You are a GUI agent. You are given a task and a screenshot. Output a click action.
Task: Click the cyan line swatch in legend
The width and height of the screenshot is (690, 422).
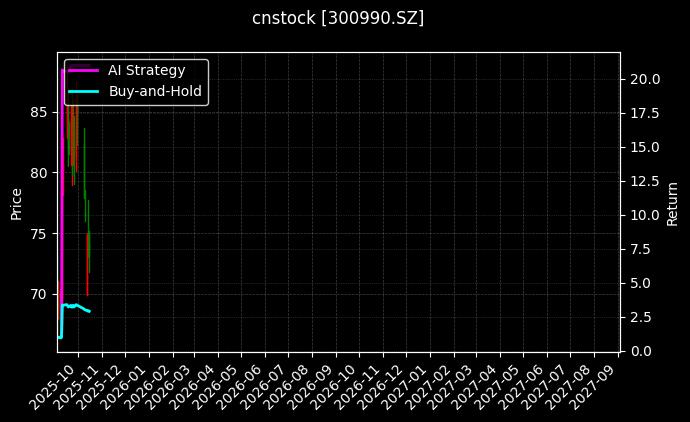(82, 90)
